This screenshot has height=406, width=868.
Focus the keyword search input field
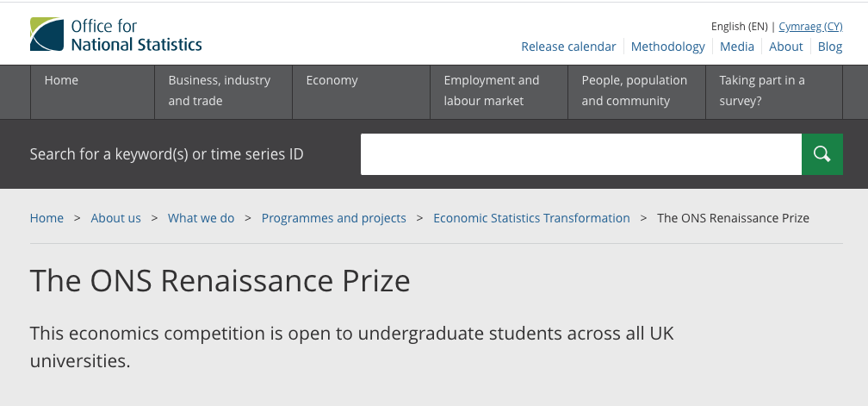580,154
